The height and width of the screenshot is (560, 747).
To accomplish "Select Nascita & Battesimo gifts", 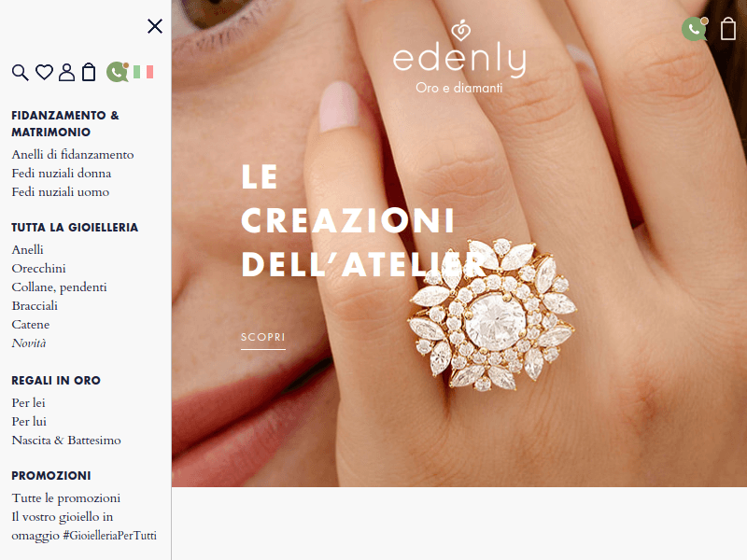I will [66, 441].
